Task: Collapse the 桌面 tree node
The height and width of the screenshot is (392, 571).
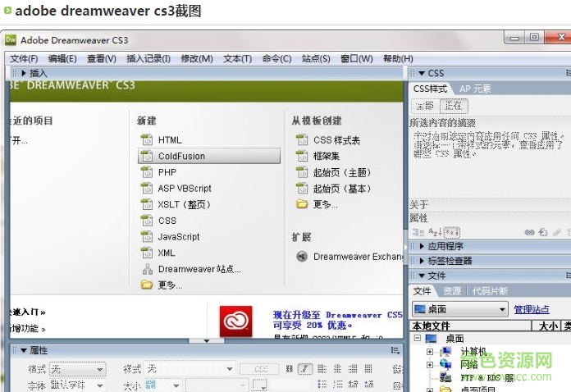Action: coord(418,338)
